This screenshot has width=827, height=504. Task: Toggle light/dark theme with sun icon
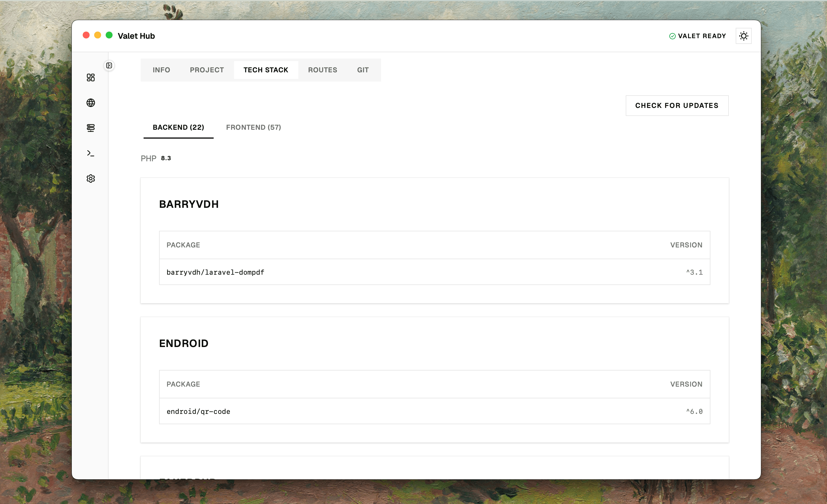click(x=743, y=36)
